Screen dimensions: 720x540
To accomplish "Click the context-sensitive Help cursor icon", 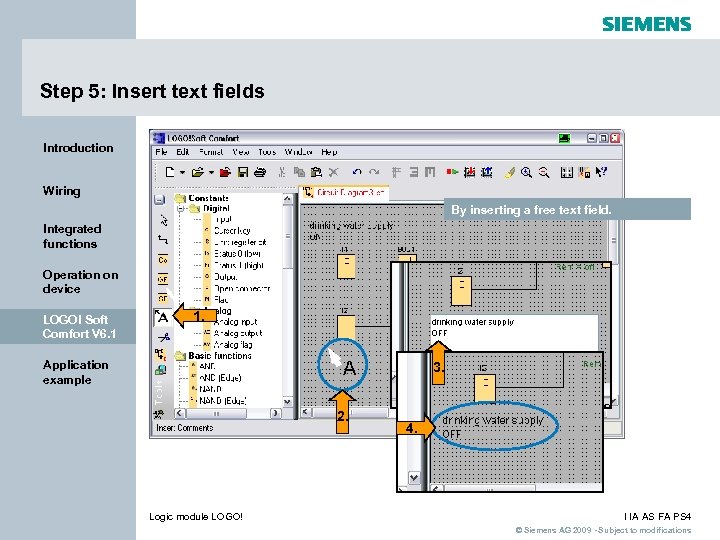I will click(601, 172).
